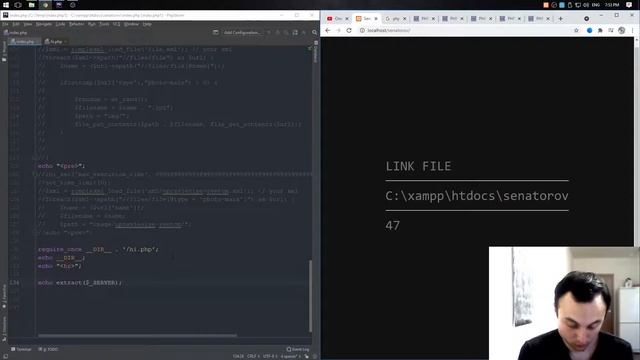The width and height of the screenshot is (640, 360).
Task: Click the echo "<pre>" code line
Action: (x=61, y=166)
